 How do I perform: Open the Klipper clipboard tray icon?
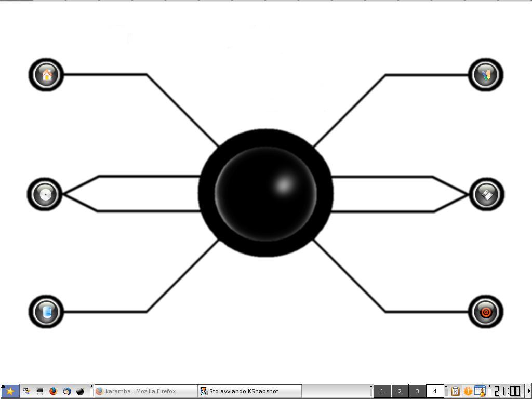point(455,391)
